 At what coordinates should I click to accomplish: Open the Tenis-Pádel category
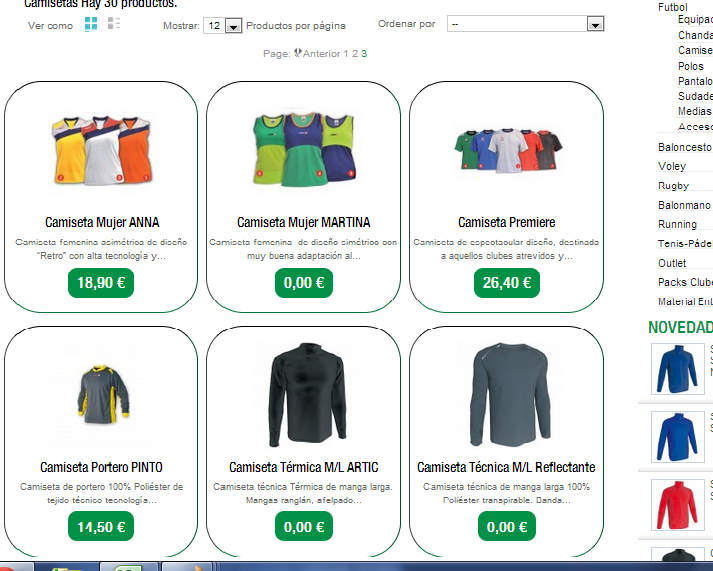tap(685, 244)
